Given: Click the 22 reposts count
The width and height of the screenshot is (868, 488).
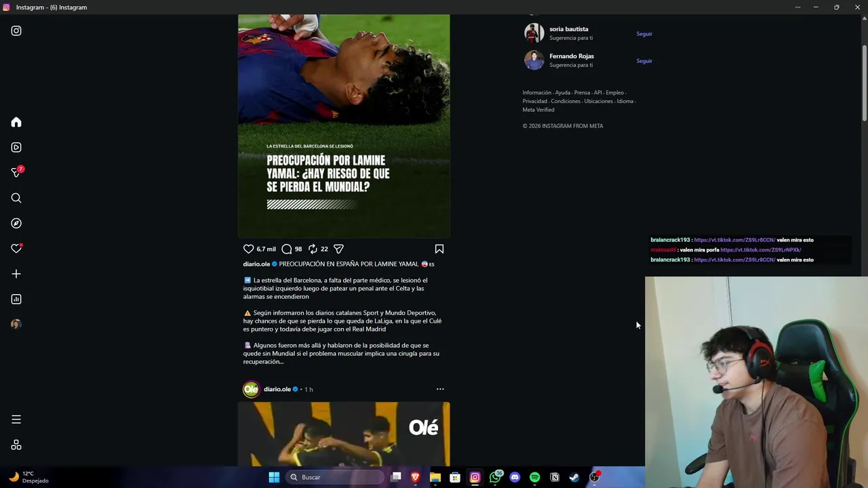Looking at the screenshot, I should point(324,249).
